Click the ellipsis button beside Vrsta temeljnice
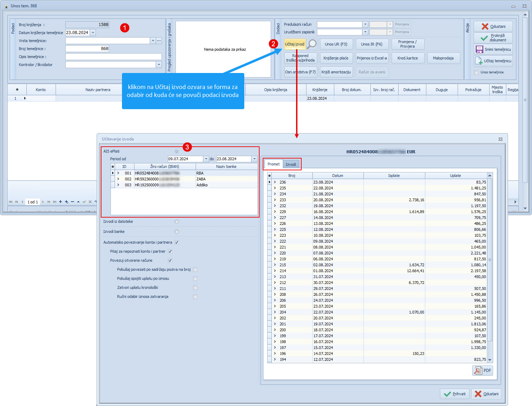532x406 pixels. 159,41
